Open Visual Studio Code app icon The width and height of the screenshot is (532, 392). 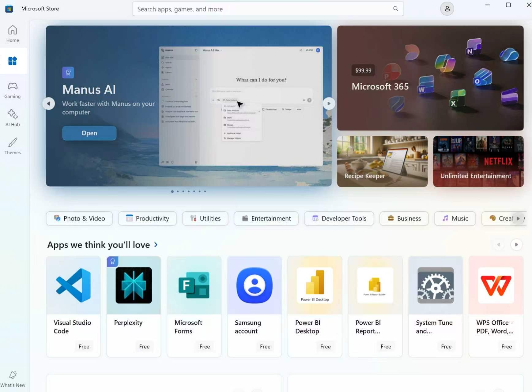(x=74, y=285)
